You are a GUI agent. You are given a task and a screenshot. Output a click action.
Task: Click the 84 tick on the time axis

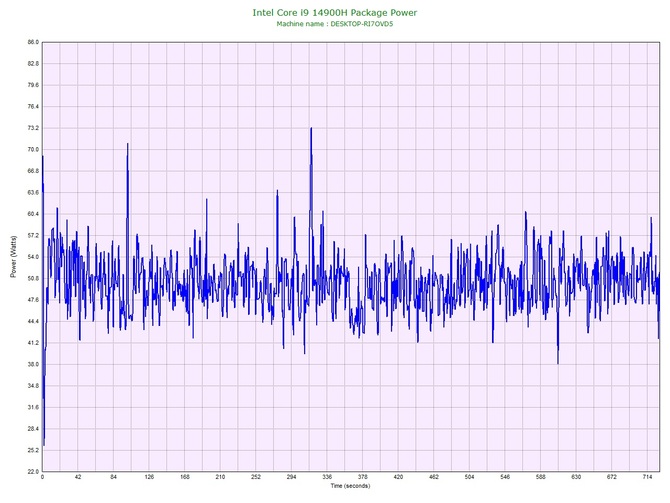pyautogui.click(x=113, y=477)
